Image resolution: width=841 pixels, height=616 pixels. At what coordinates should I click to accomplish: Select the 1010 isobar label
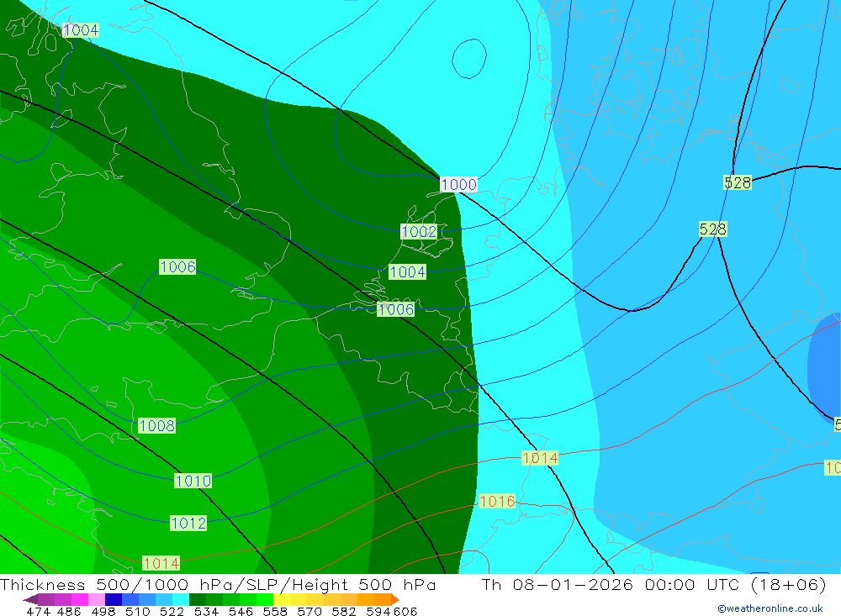pos(193,481)
